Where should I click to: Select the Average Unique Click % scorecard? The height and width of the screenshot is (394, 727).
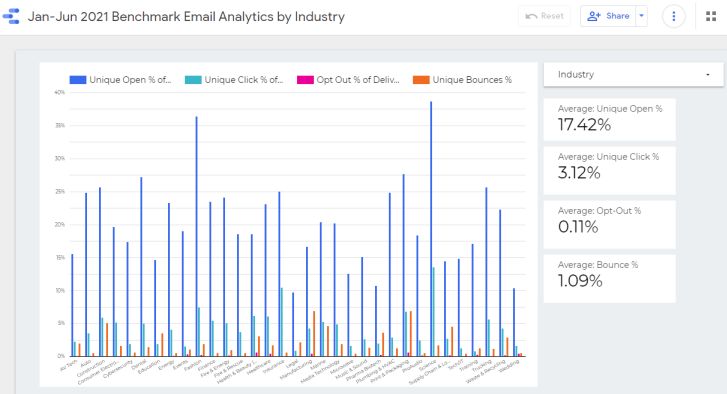click(609, 171)
